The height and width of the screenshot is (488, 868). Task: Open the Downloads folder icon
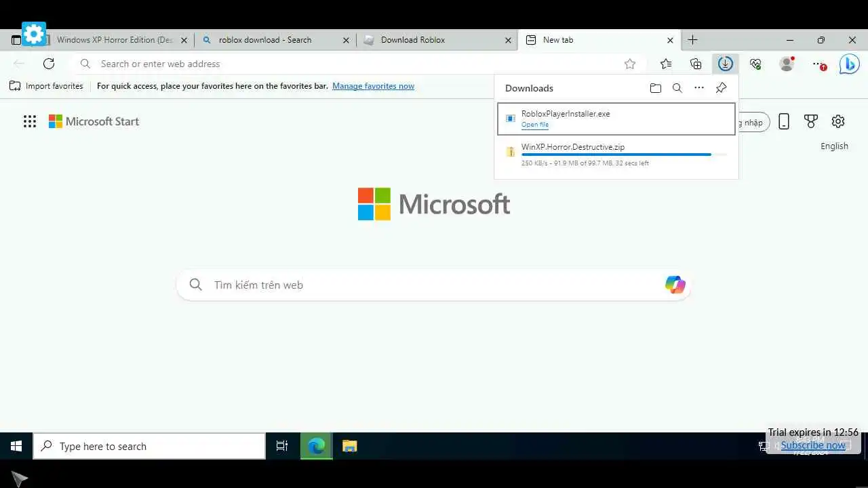[655, 88]
